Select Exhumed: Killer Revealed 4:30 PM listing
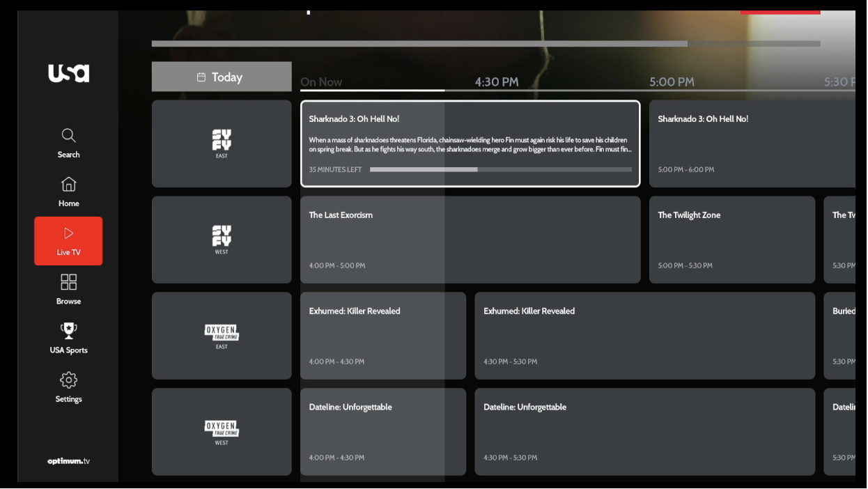Viewport: 868px width, 489px height. tap(645, 336)
